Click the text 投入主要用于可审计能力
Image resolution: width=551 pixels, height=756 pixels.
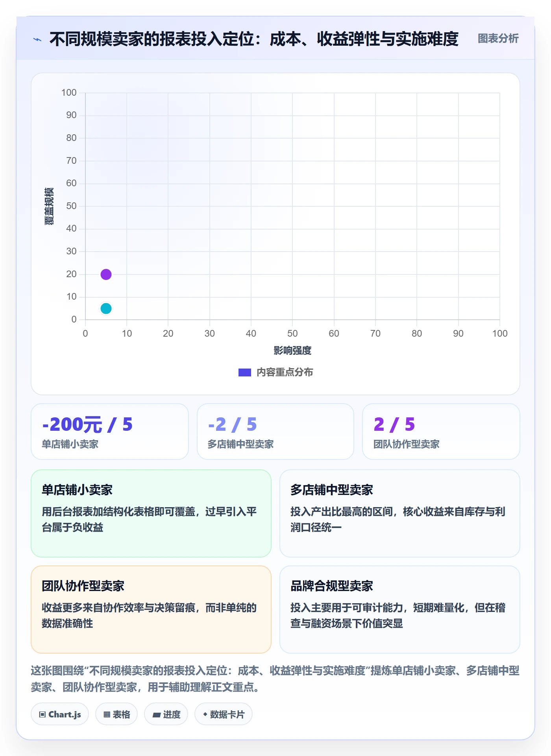point(346,608)
